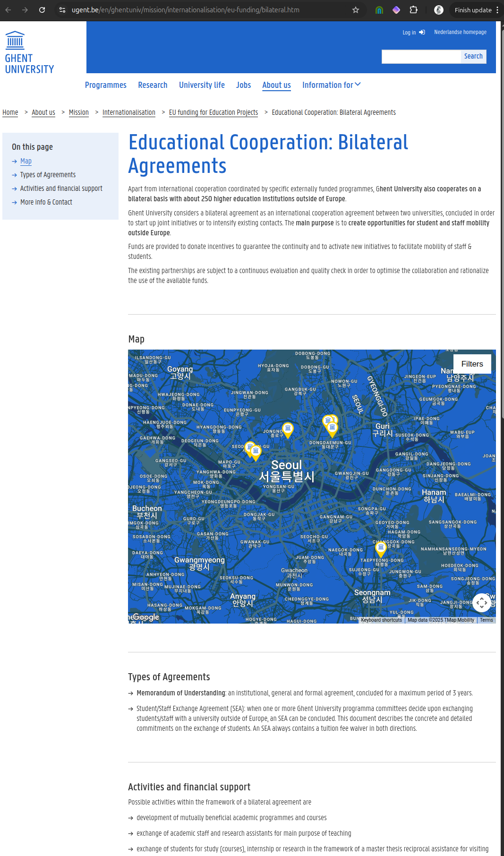Jump to Activities and financial support link
504x856 pixels.
coord(61,188)
